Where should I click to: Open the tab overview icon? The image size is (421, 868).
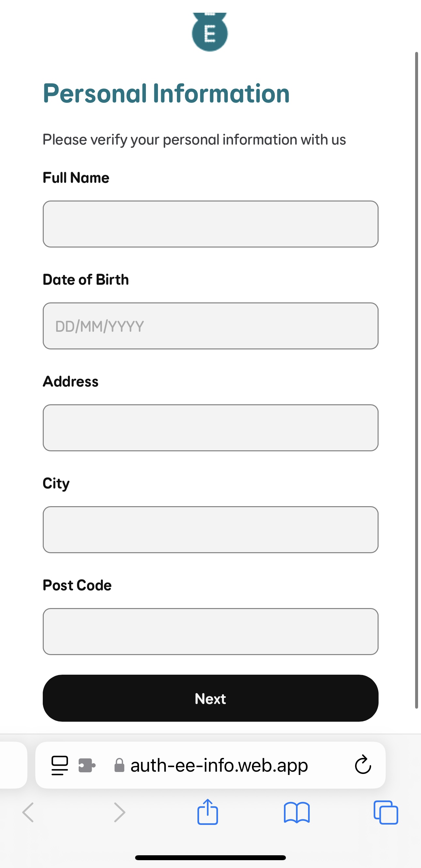(x=385, y=812)
